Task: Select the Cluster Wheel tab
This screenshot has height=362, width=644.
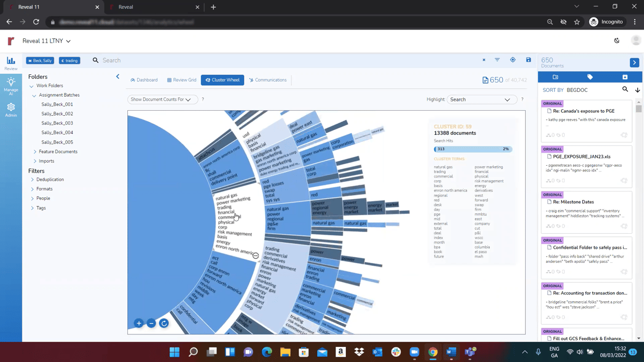Action: [x=222, y=80]
